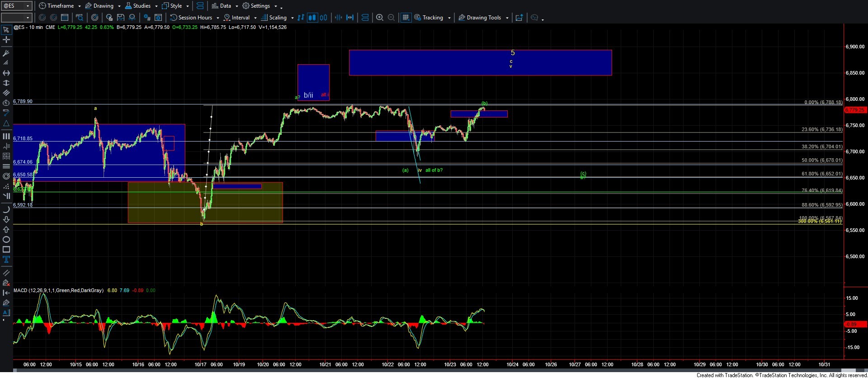
Task: Open the Timeframe menu
Action: click(60, 6)
